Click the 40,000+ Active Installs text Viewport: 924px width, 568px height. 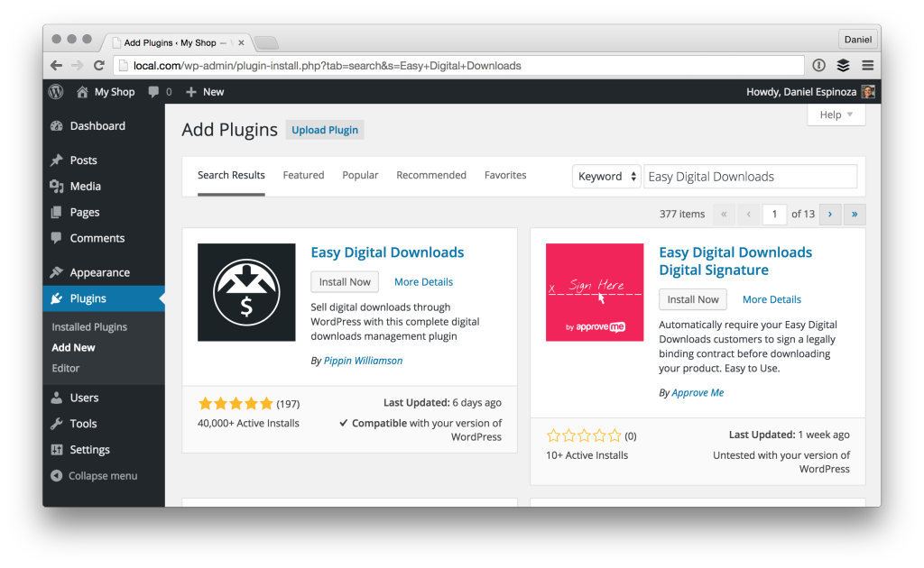pos(248,423)
